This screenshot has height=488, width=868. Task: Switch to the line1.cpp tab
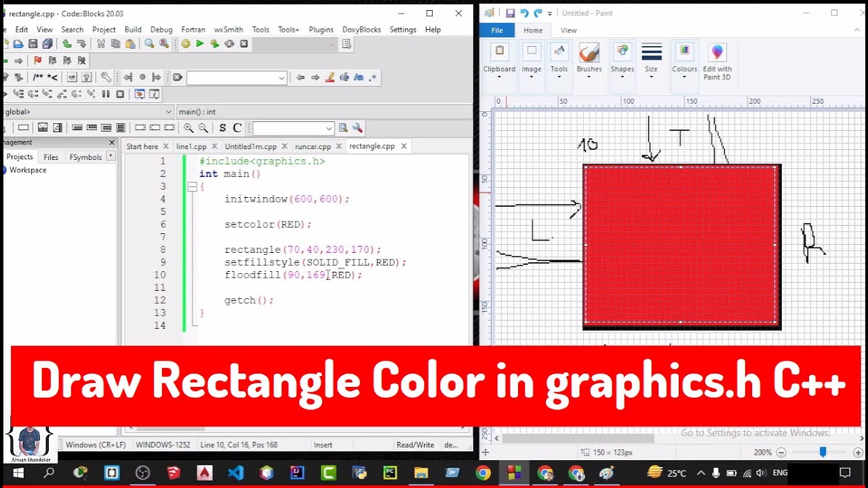(x=191, y=146)
